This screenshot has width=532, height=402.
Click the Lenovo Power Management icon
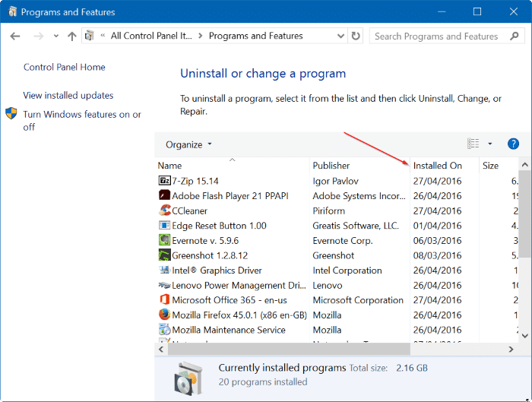(x=165, y=285)
